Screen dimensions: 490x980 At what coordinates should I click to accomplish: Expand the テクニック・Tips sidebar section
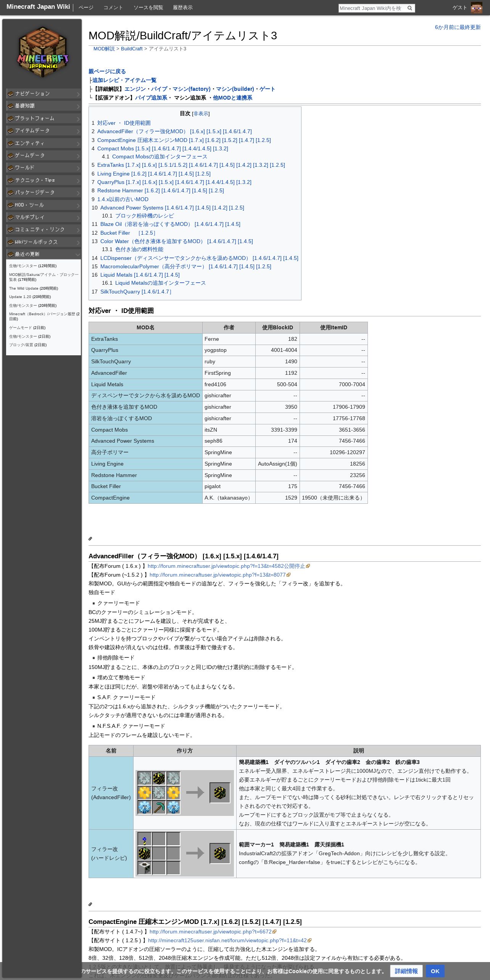click(x=44, y=180)
